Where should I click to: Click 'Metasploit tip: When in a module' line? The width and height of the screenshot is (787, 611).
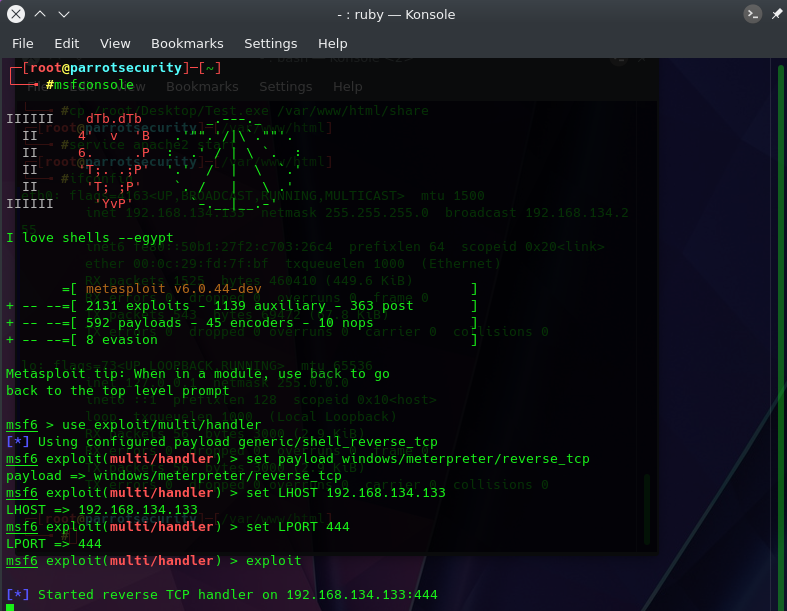[x=198, y=374]
